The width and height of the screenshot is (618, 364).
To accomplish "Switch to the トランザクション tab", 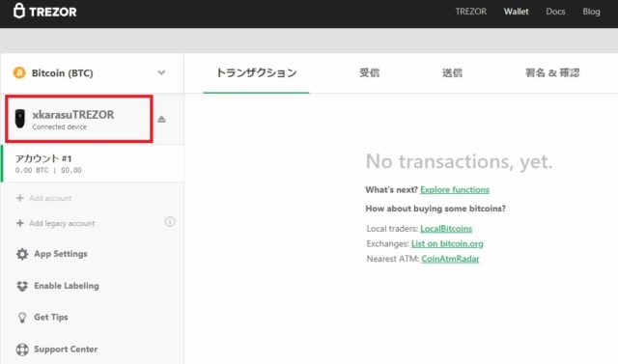I will pos(256,72).
